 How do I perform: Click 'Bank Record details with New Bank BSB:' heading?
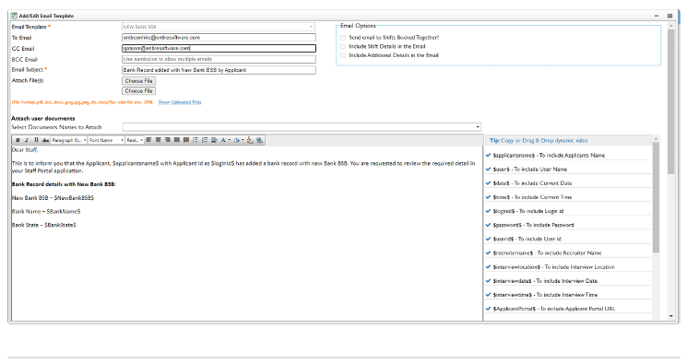tap(64, 184)
